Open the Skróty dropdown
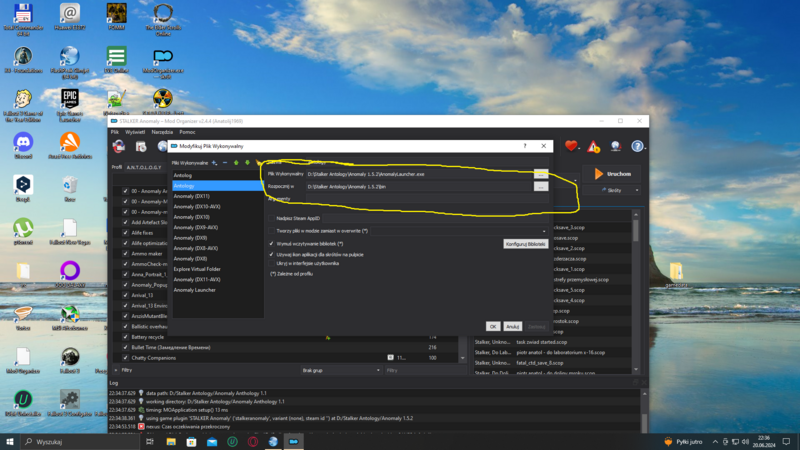This screenshot has height=450, width=800. pos(614,190)
